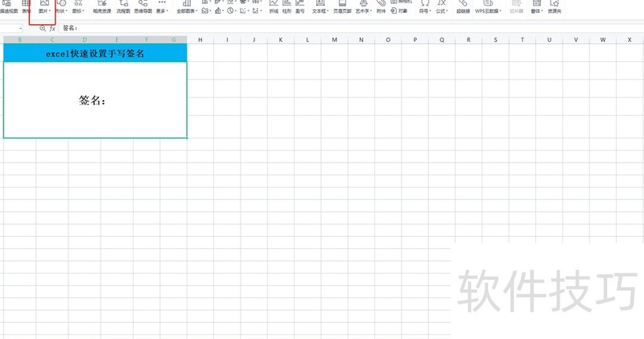
Task: Click the 切片器 slicer button
Action: coord(516,7)
